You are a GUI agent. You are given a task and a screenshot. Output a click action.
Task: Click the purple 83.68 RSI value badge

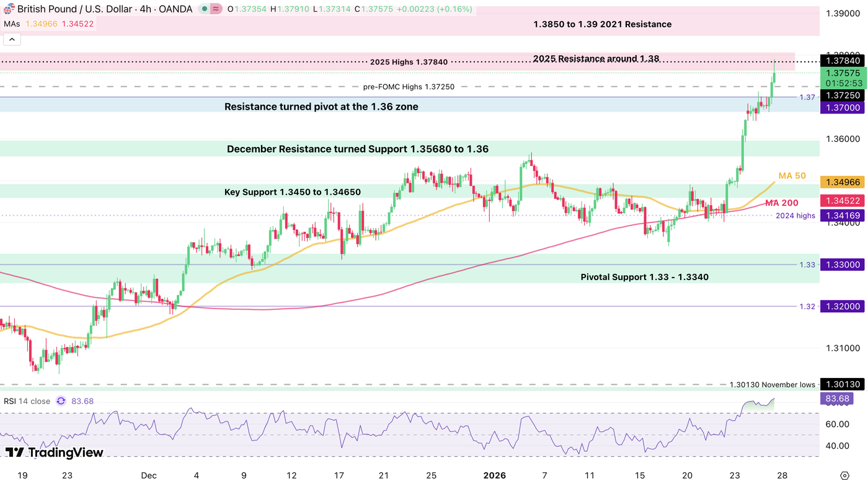click(x=837, y=398)
